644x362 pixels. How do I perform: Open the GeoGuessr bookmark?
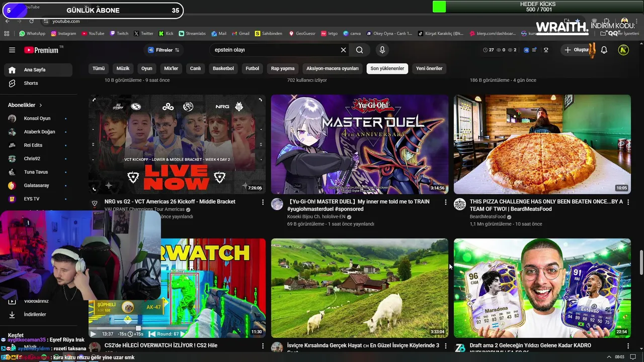[x=302, y=34]
